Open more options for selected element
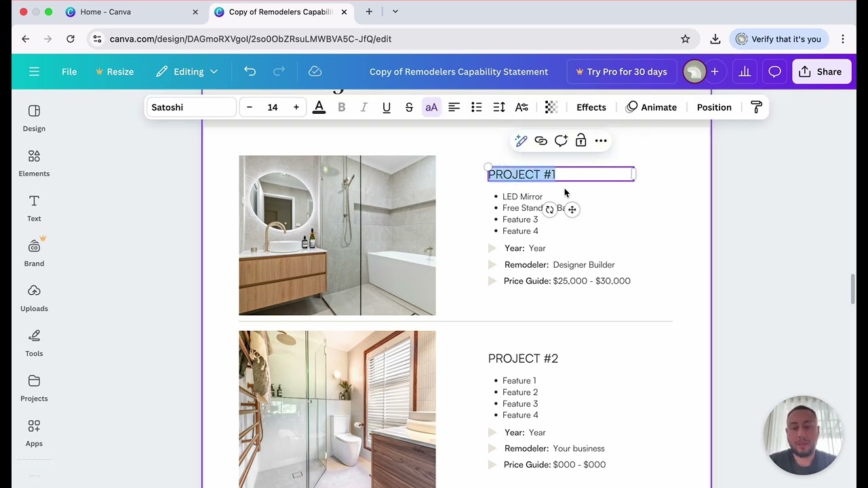Viewport: 868px width, 488px height. click(x=601, y=140)
